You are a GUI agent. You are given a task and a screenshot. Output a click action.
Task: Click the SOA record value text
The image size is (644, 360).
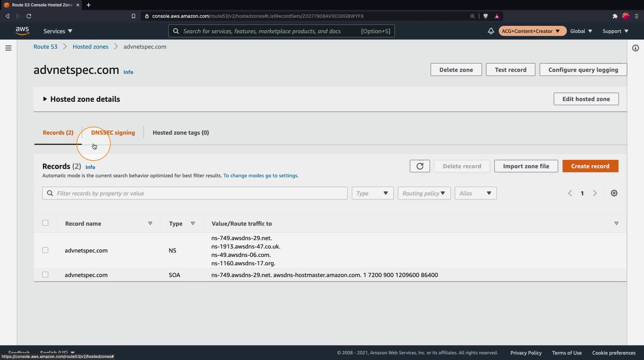pyautogui.click(x=324, y=275)
